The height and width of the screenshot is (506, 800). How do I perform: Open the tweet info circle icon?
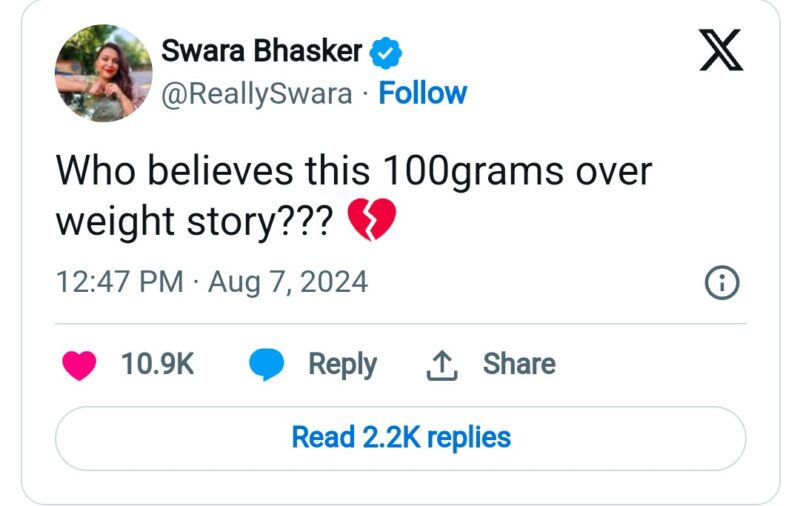coord(721,282)
